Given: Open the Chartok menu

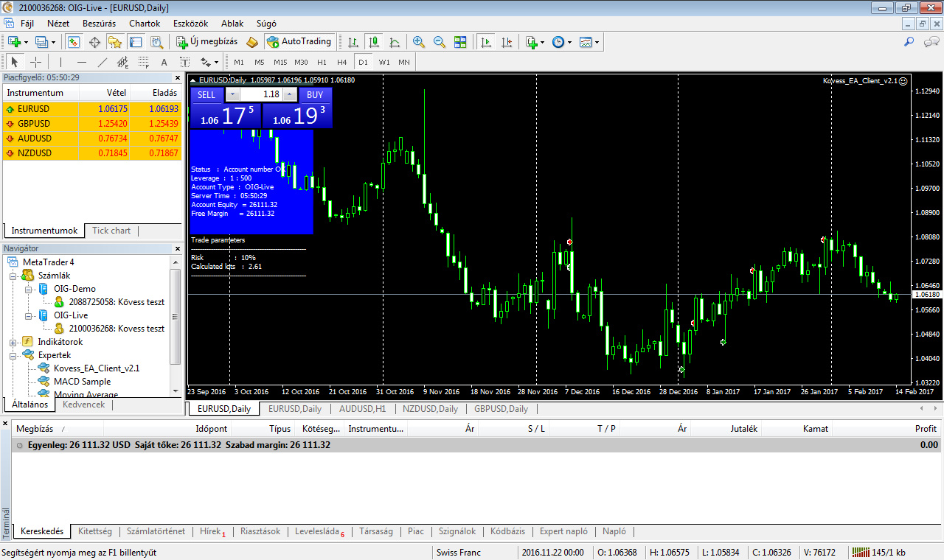Looking at the screenshot, I should pos(145,24).
